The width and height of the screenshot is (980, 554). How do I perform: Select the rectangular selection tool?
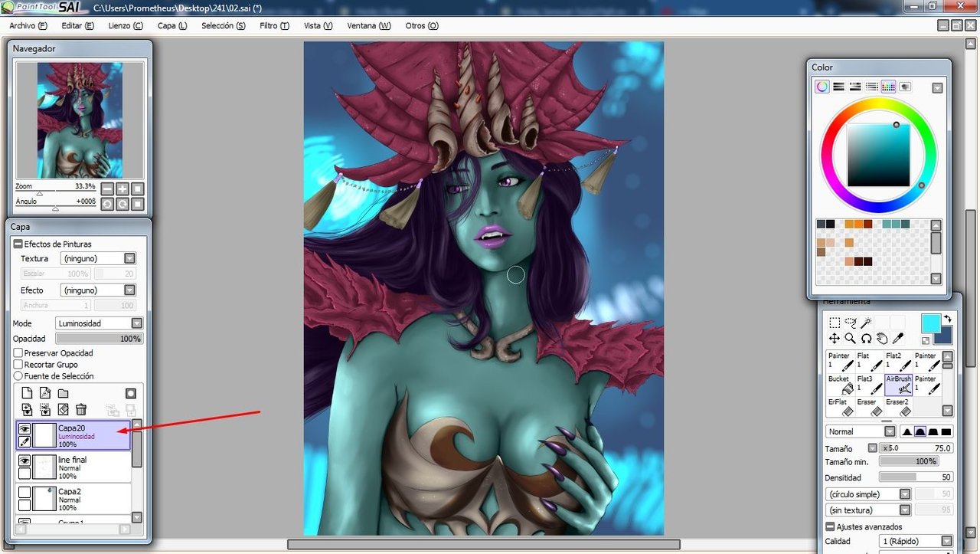point(835,323)
